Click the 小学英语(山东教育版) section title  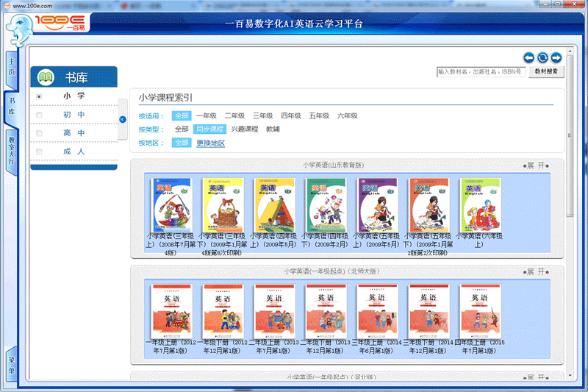(x=334, y=165)
